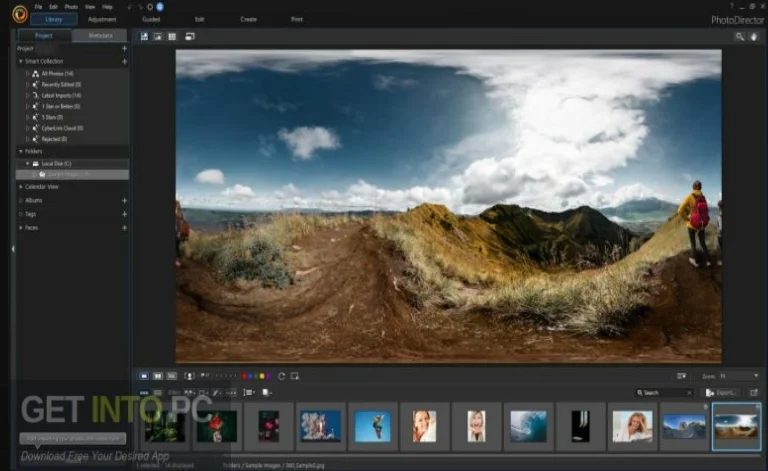Add a new album with plus icon
This screenshot has width=768, height=471.
click(x=124, y=201)
